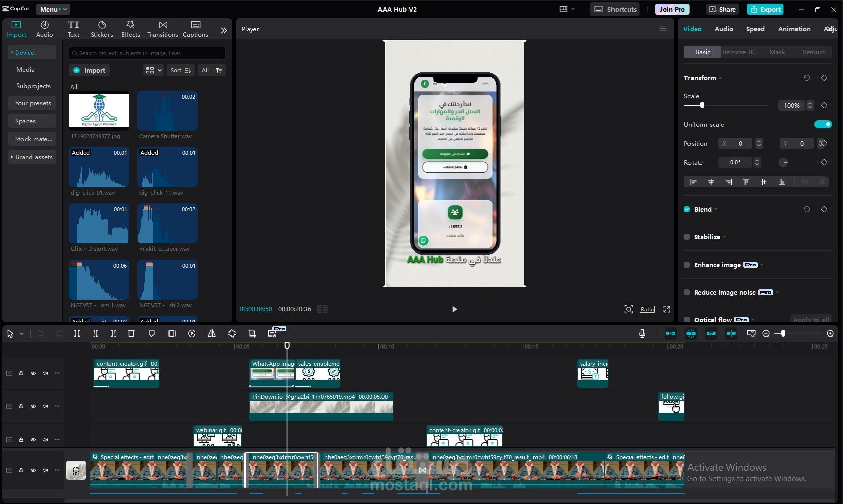
Task: Click the Rotate dial knob
Action: (784, 162)
